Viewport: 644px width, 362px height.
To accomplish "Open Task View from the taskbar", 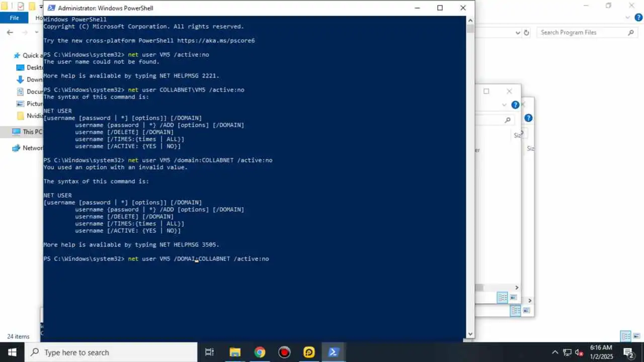I will (210, 352).
